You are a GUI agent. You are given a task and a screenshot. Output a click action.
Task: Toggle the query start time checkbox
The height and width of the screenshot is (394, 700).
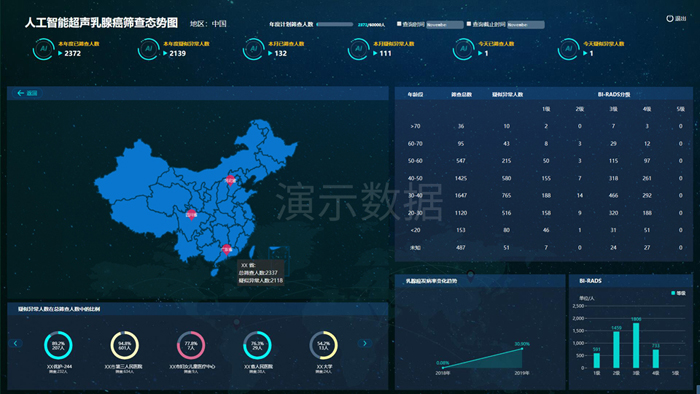399,24
